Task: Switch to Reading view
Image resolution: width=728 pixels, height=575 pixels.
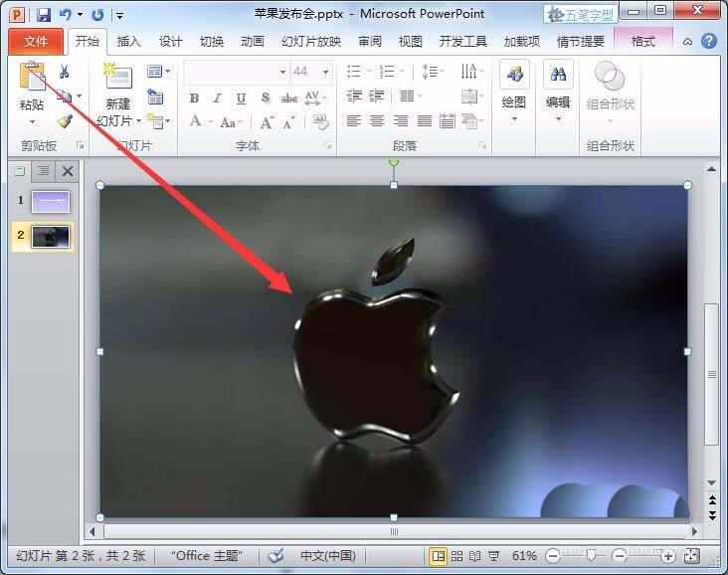Action: [475, 556]
